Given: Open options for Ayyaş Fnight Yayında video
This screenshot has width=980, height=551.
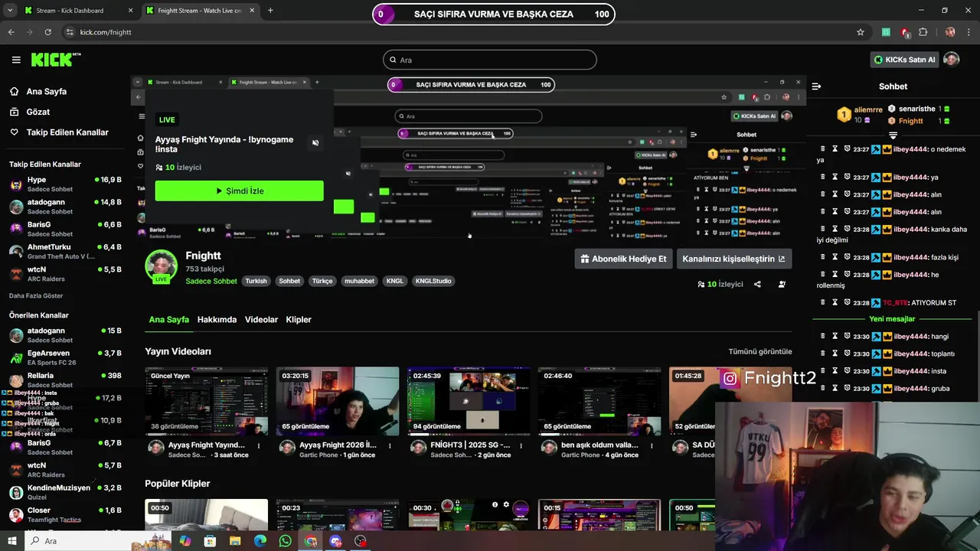Looking at the screenshot, I should coord(258,445).
